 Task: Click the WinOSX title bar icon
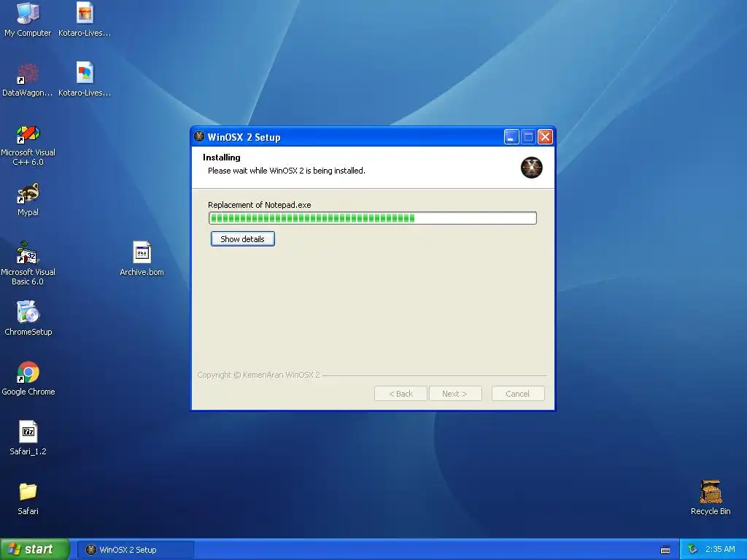pos(199,136)
